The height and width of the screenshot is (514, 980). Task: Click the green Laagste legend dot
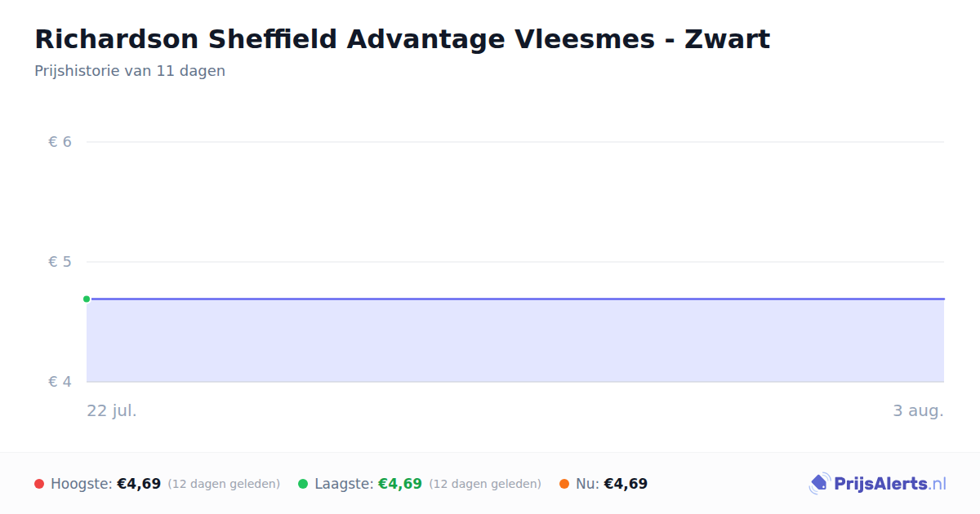tap(303, 484)
